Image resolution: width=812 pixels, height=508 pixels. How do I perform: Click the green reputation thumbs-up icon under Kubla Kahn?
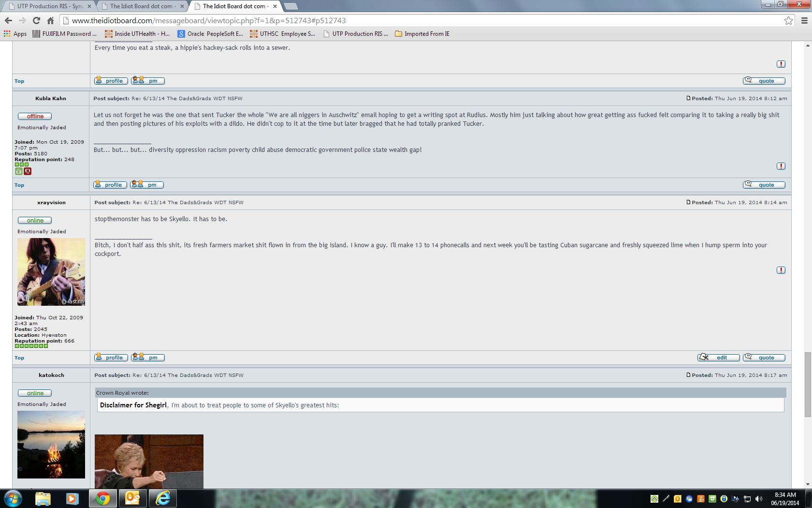[x=19, y=171]
